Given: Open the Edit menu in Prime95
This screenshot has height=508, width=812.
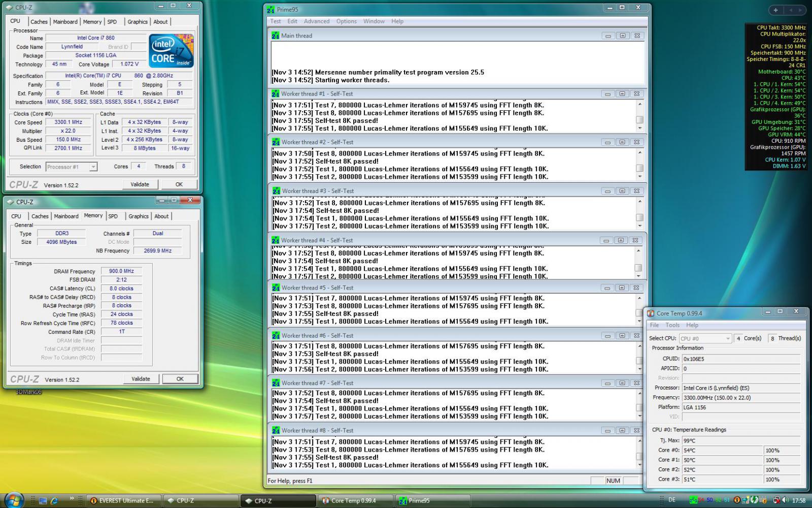Looking at the screenshot, I should pyautogui.click(x=292, y=21).
